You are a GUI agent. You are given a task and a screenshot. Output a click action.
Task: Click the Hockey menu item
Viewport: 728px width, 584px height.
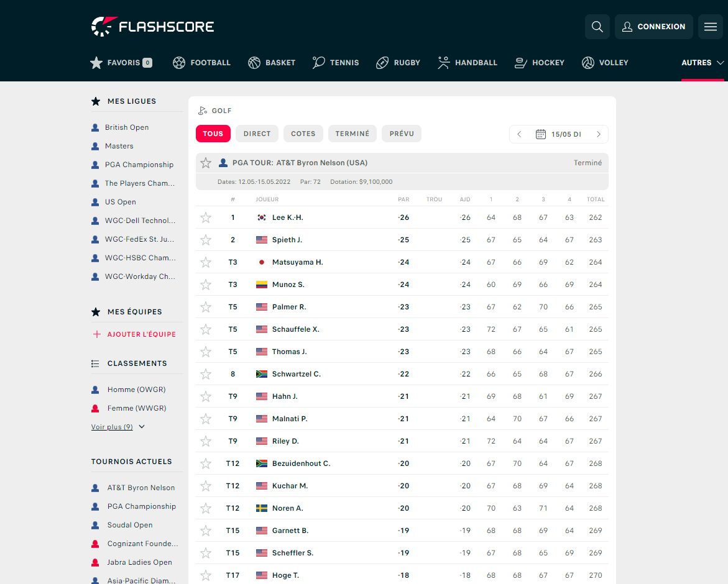pos(540,63)
